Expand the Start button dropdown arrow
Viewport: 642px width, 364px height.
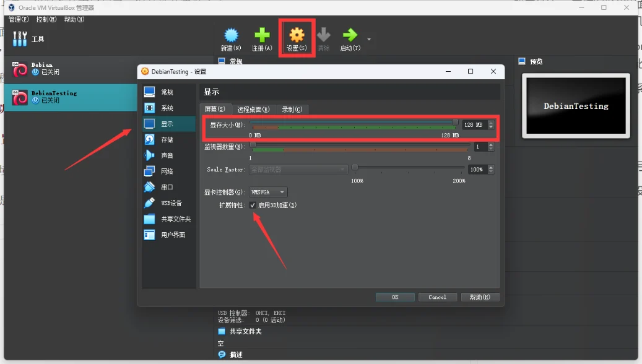point(369,39)
